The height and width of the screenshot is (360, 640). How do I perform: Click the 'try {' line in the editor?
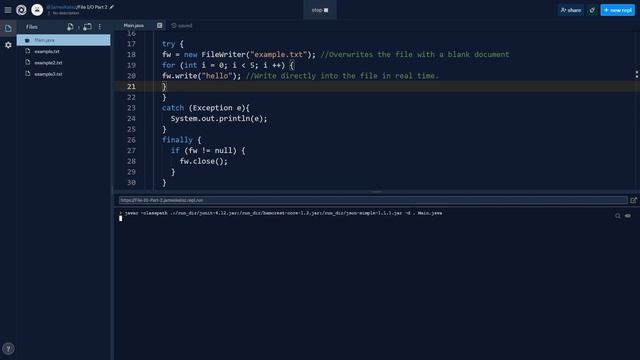point(173,44)
